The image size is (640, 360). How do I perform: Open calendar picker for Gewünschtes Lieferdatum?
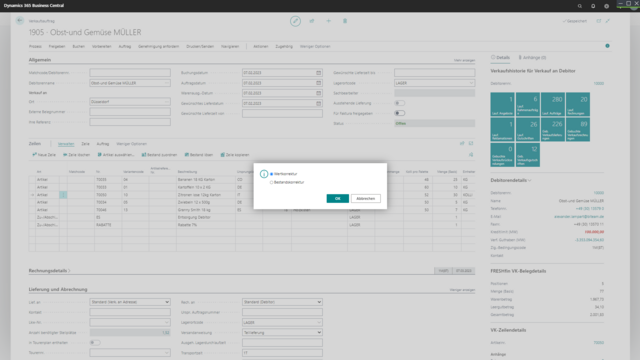319,103
